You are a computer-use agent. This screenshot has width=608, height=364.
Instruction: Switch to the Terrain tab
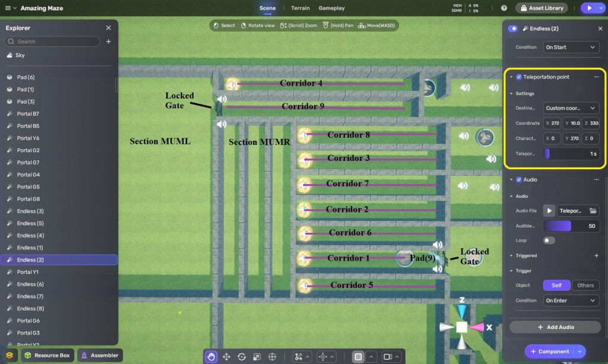pyautogui.click(x=300, y=8)
